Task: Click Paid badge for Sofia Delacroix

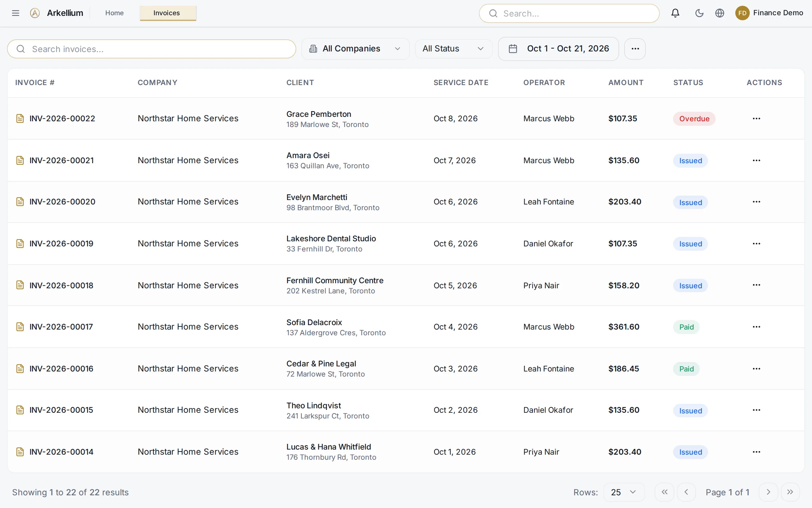Action: tap(686, 327)
